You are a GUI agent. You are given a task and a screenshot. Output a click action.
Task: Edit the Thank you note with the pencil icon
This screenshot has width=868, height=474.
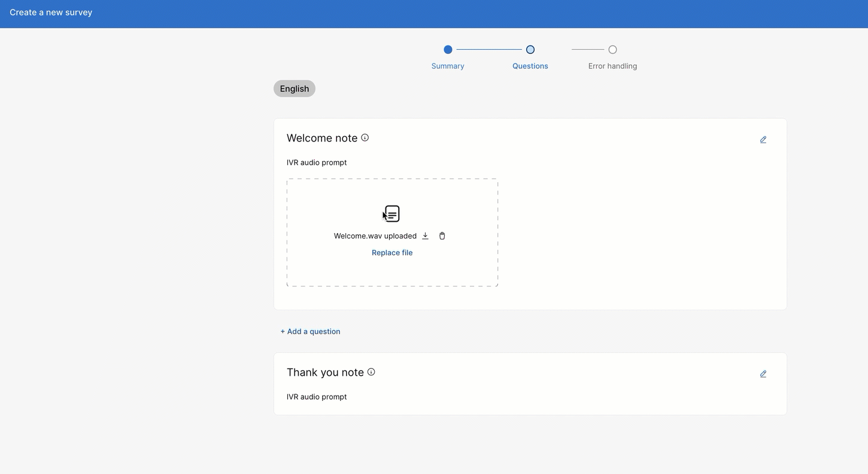click(763, 374)
